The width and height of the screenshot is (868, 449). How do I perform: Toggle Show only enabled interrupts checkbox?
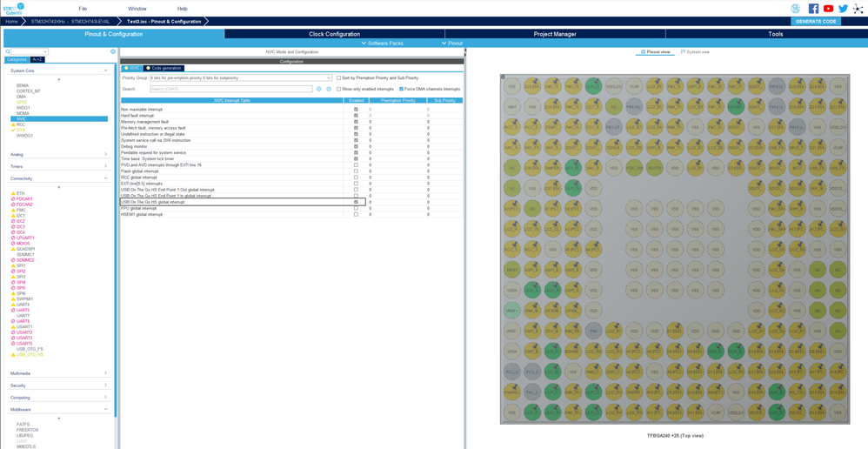pyautogui.click(x=339, y=89)
